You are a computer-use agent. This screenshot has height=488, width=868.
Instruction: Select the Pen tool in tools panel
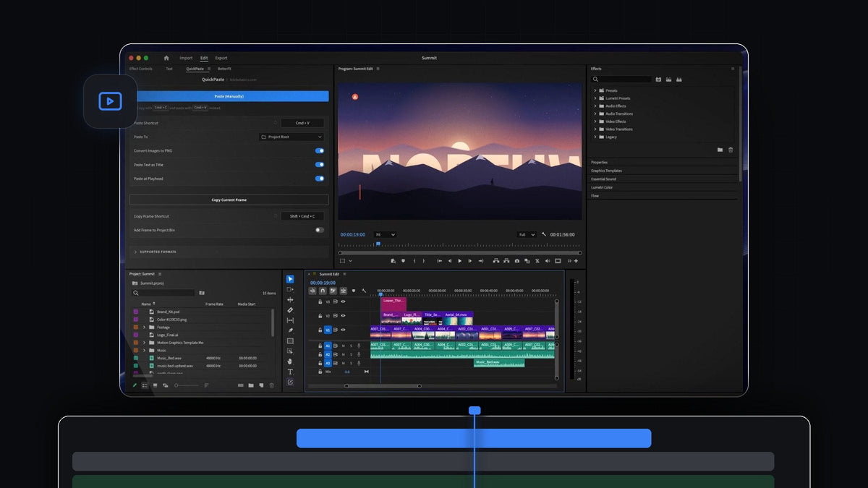[x=290, y=330]
